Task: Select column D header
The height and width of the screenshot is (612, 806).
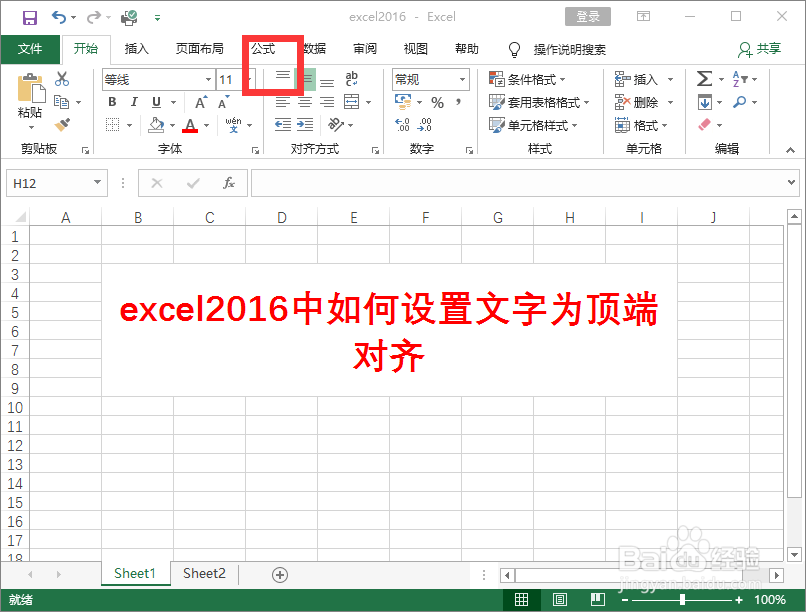Action: tap(282, 218)
